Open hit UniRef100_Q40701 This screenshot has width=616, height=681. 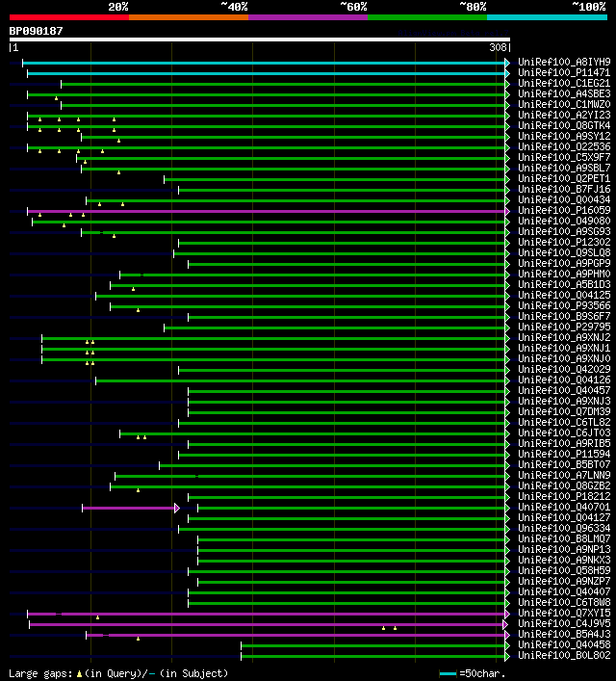coord(564,507)
